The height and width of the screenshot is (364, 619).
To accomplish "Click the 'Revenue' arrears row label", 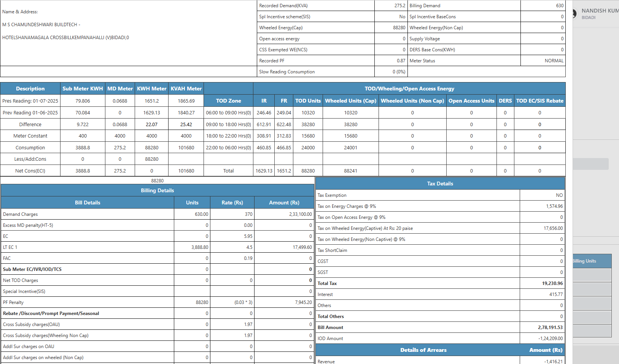I will 326,362.
